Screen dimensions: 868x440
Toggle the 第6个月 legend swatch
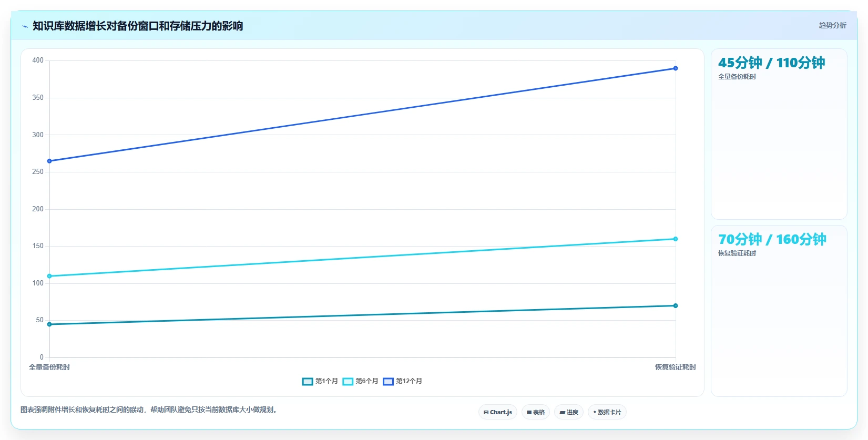click(348, 382)
